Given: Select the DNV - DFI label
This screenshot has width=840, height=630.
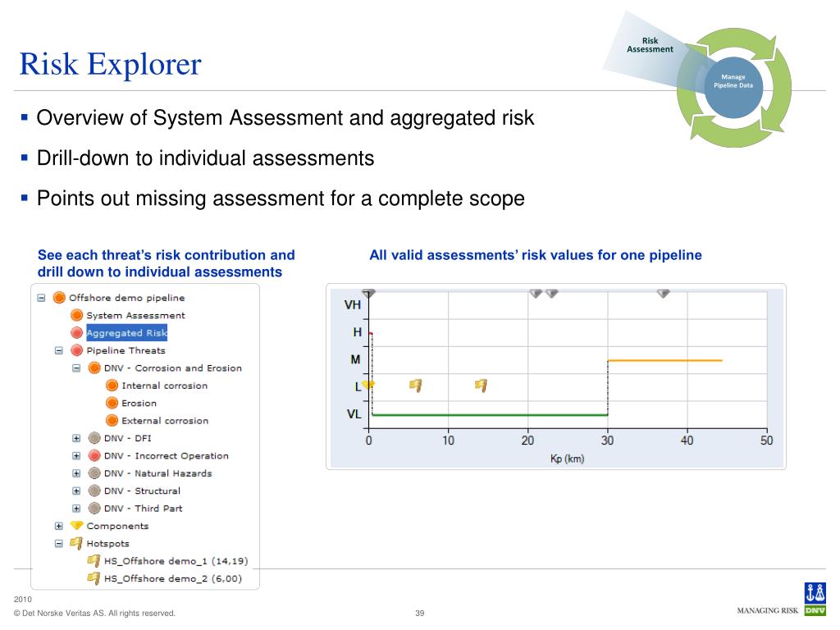Looking at the screenshot, I should pos(127,438).
